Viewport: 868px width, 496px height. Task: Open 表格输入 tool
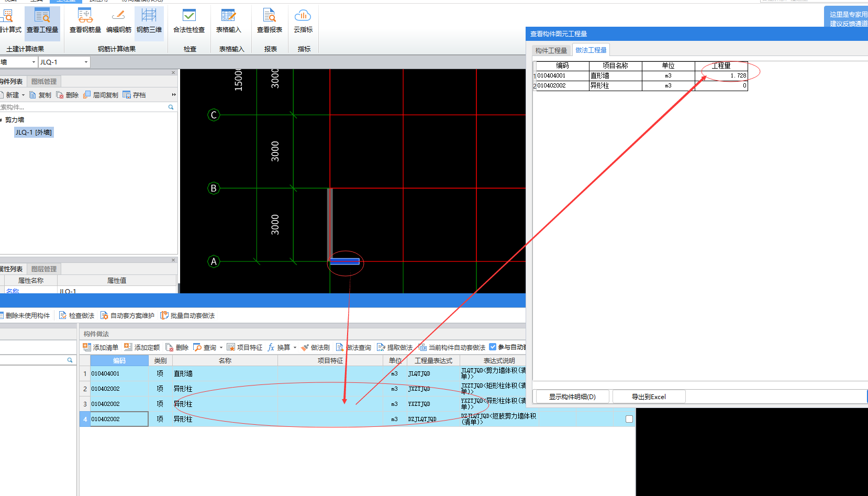229,21
